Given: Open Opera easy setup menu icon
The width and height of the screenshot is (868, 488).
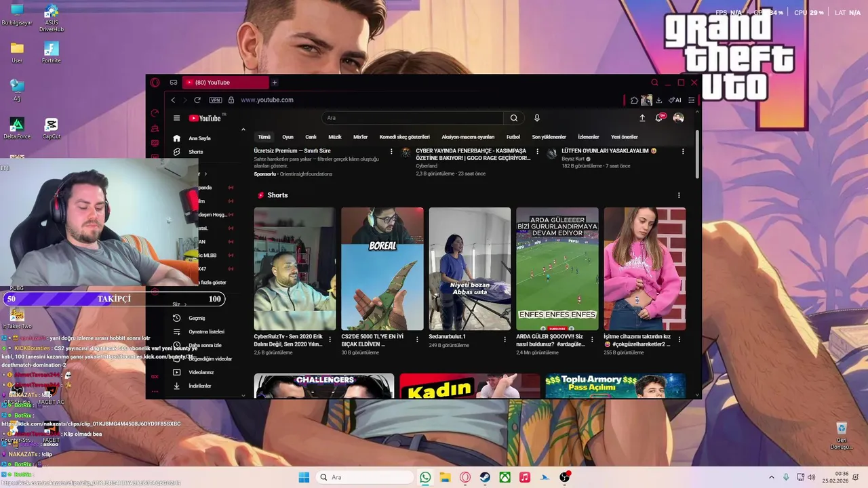Looking at the screenshot, I should (691, 100).
